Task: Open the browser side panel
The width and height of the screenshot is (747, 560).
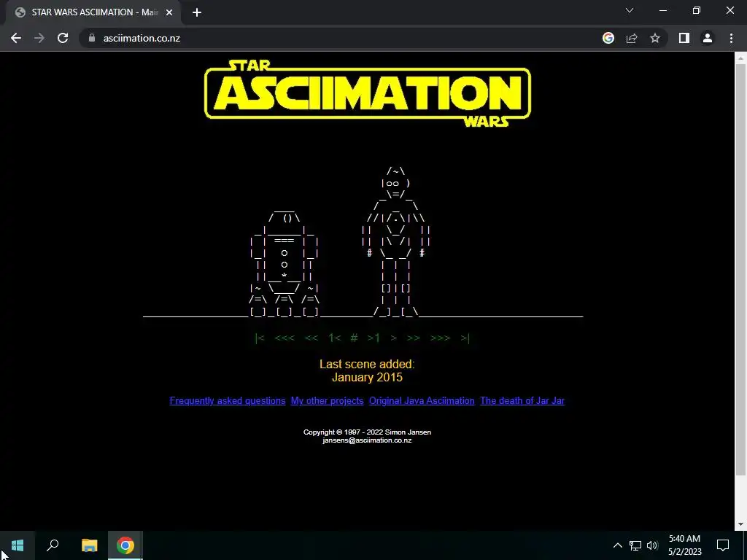Action: point(684,38)
